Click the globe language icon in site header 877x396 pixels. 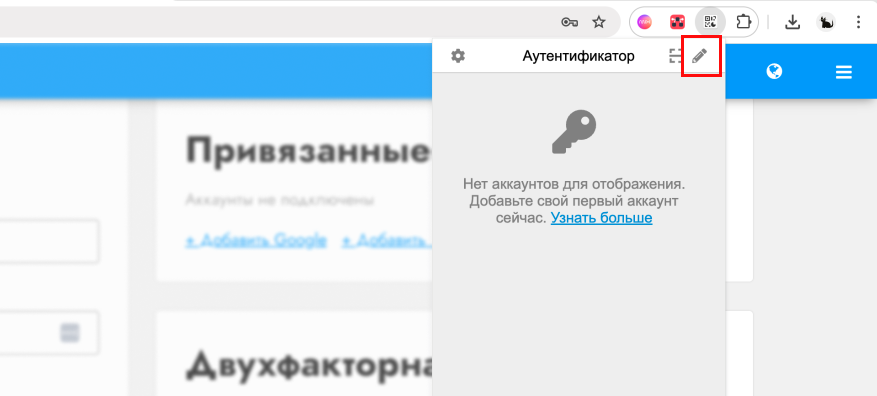774,72
